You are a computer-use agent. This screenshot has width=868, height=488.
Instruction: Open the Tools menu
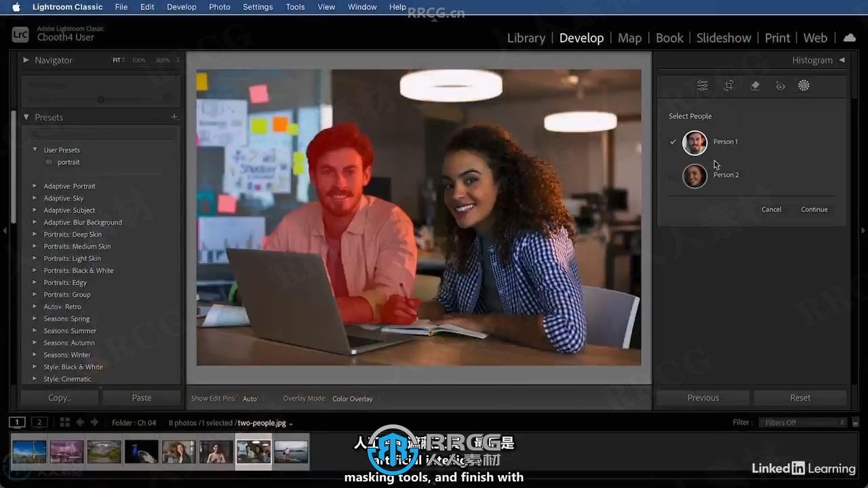click(x=295, y=7)
